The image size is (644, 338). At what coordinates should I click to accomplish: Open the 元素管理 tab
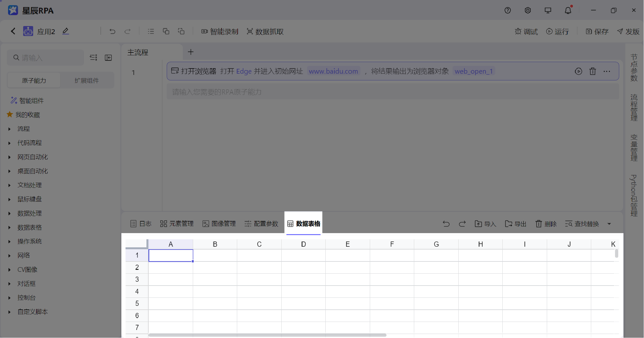177,224
